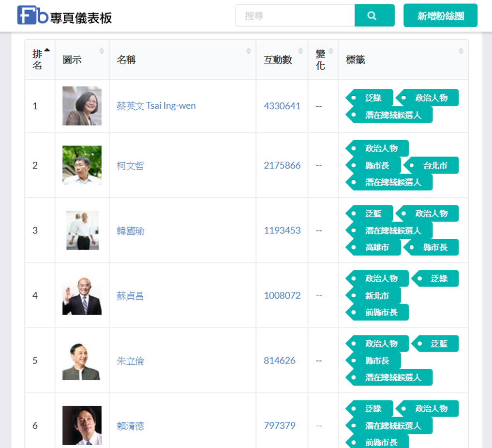Open interaction count 4330641 link
The height and width of the screenshot is (448, 492).
(282, 106)
